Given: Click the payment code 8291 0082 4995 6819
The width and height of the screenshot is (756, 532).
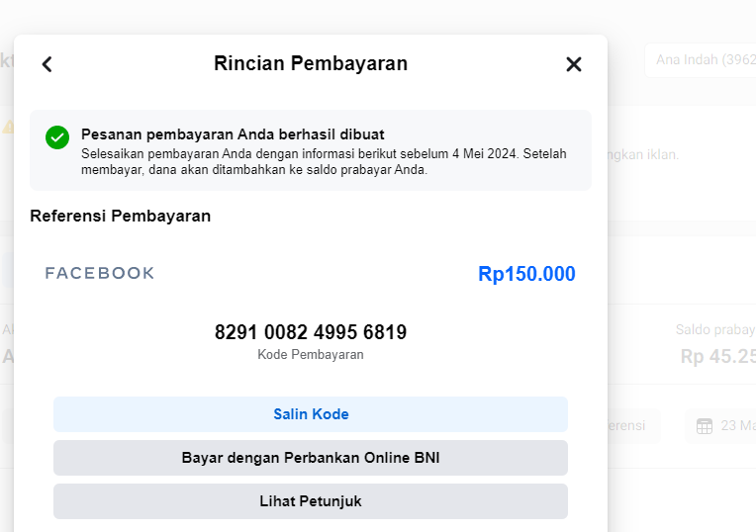Looking at the screenshot, I should point(311,332).
